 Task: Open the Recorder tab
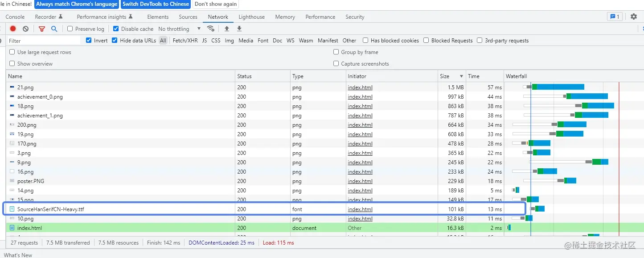[49, 17]
